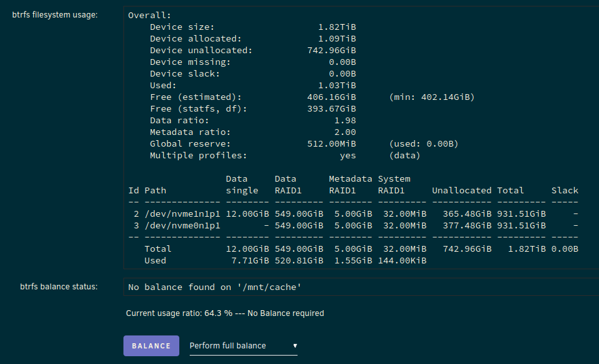This screenshot has height=364, width=599.
Task: Click the Device unallocated value 742.96GiB
Action: 331,51
